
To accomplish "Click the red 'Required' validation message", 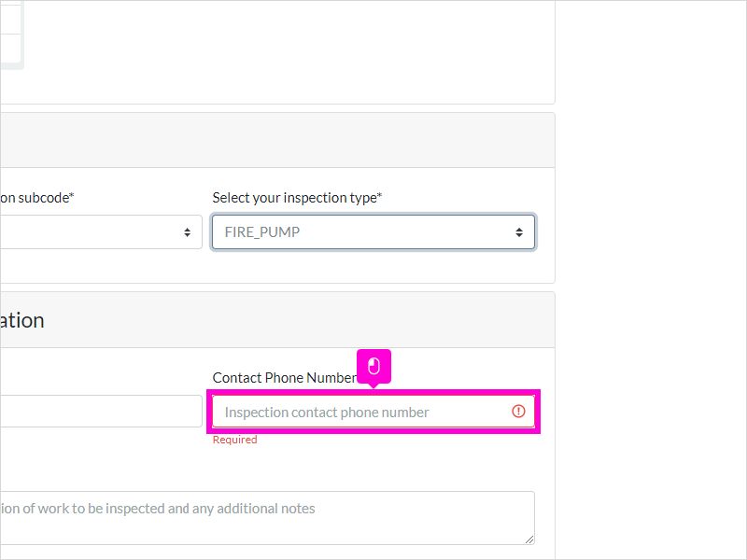I will (x=235, y=440).
